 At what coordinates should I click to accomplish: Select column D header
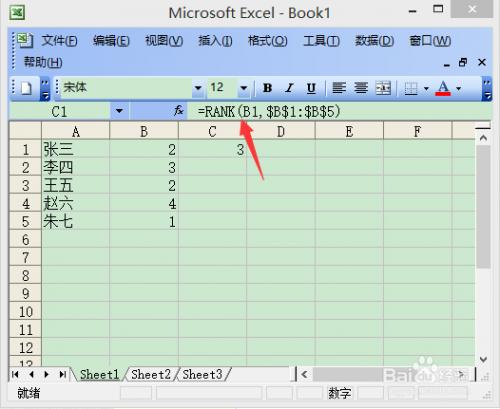click(281, 132)
